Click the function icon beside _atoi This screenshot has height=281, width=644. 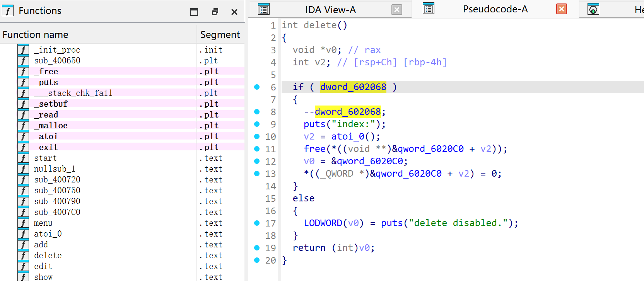(x=23, y=136)
